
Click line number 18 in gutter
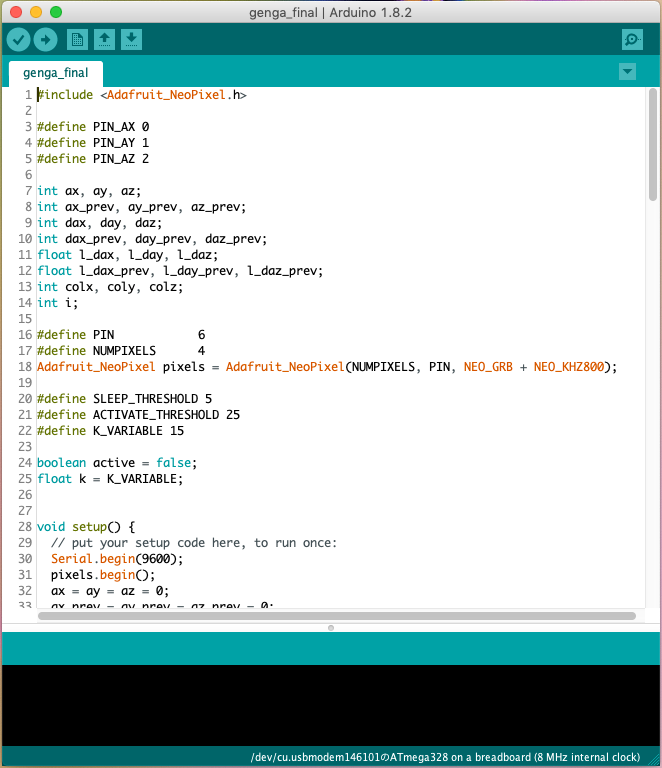[25, 367]
